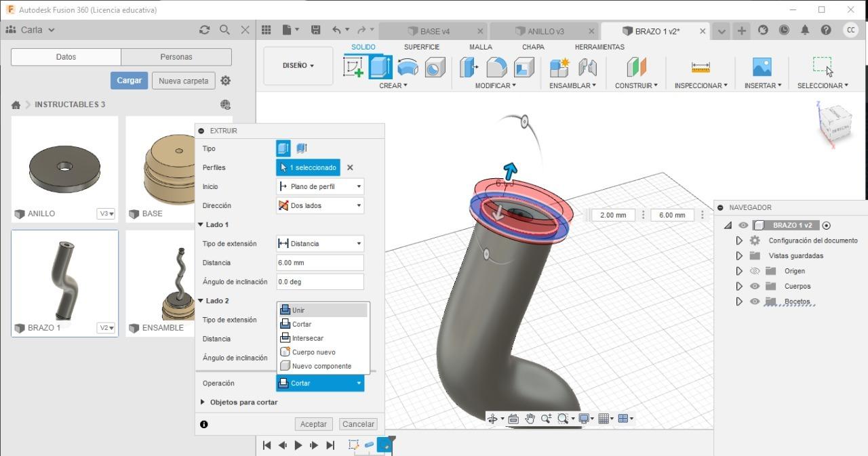Save the document with disk icon

[315, 30]
